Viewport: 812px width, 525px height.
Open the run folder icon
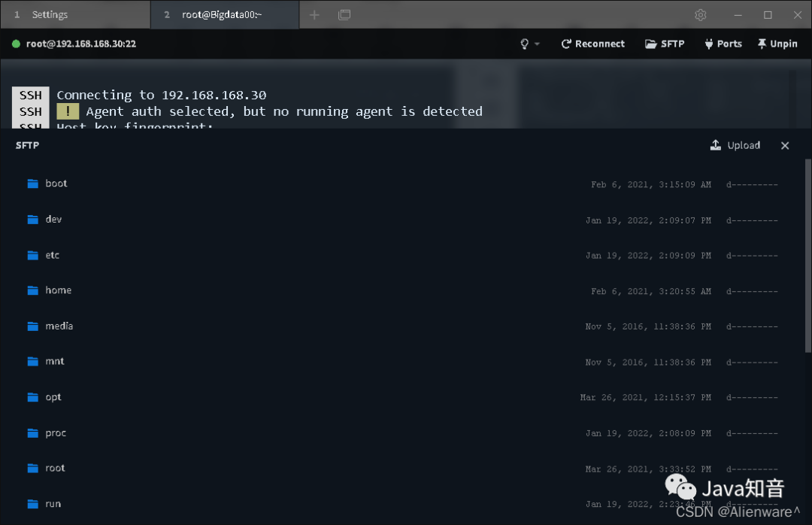click(33, 504)
